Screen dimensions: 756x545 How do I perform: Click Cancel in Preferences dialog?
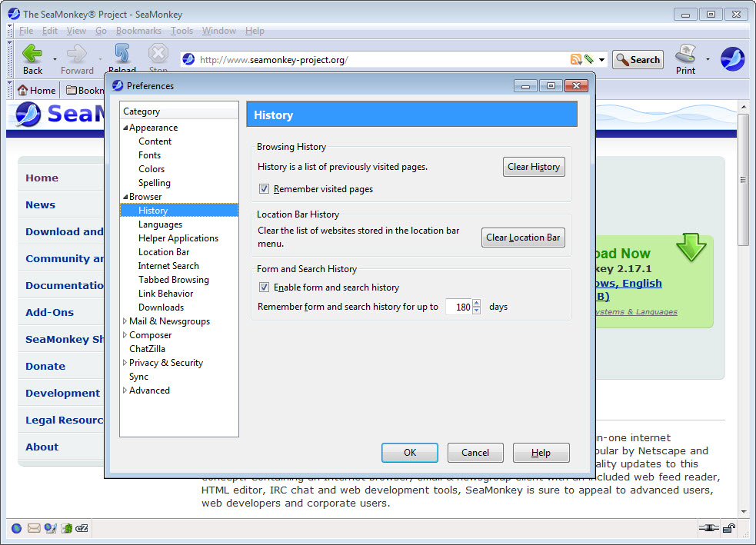tap(475, 453)
